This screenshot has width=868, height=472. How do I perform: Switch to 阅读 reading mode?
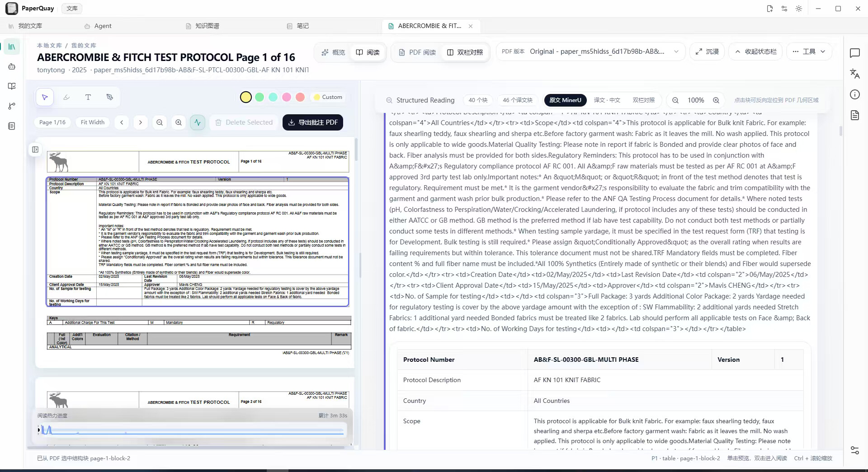click(368, 52)
